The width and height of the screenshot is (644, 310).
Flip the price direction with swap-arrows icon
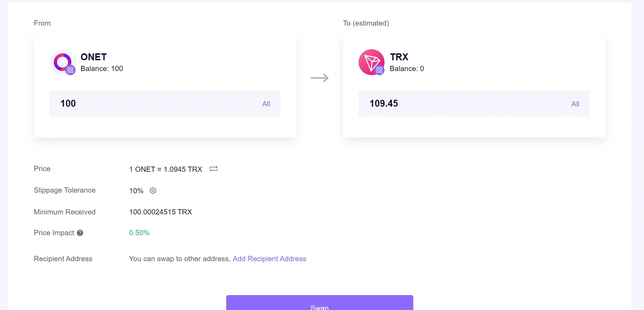click(x=214, y=169)
